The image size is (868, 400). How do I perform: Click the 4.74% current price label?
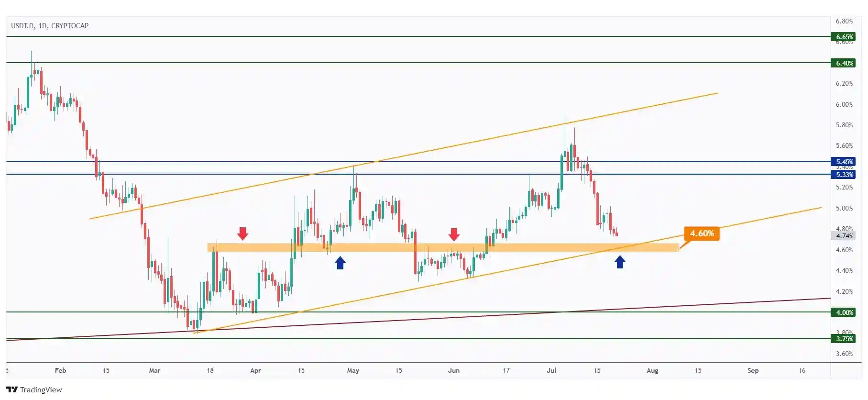coord(844,236)
